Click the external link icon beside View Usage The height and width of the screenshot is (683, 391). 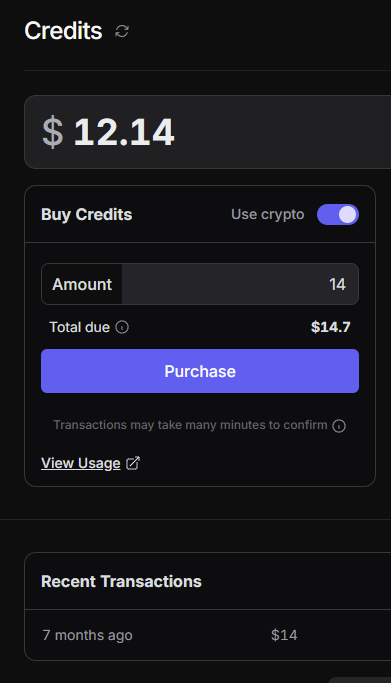133,463
